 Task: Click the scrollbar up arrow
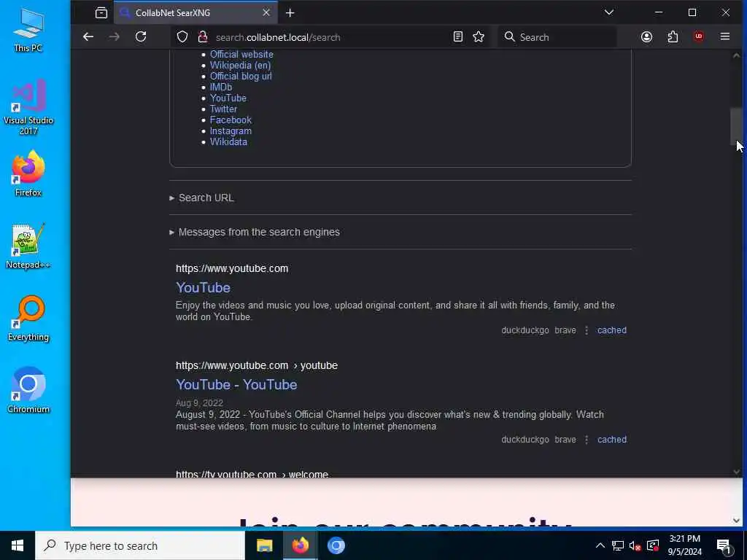(737, 55)
